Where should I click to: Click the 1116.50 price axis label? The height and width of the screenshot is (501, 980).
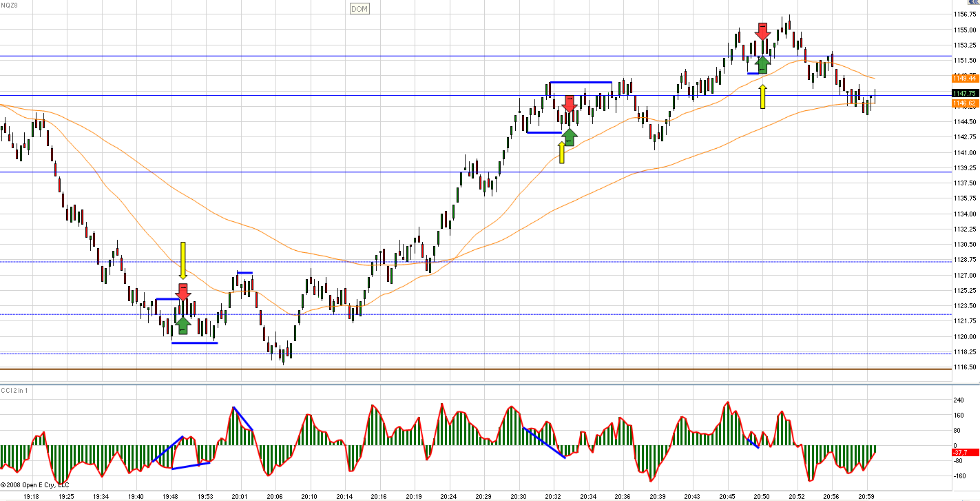pyautogui.click(x=965, y=367)
